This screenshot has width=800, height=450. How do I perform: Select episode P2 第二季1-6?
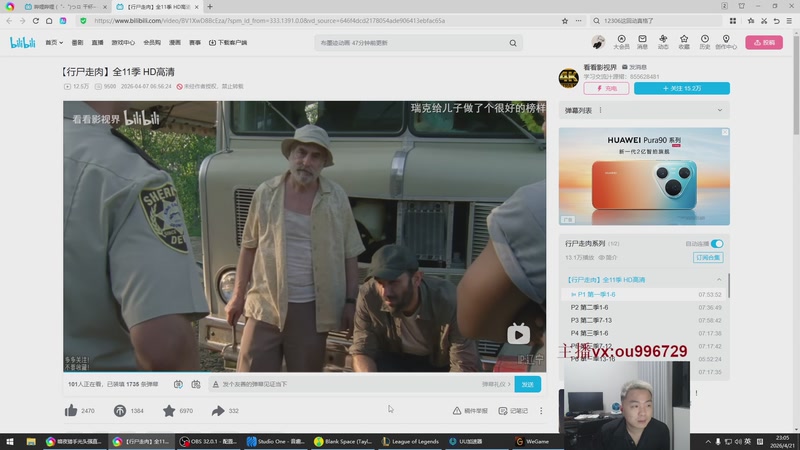pyautogui.click(x=645, y=308)
